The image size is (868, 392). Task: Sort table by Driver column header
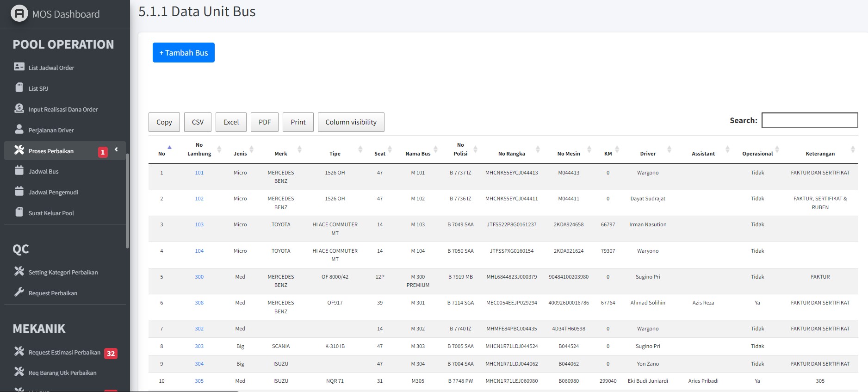648,153
